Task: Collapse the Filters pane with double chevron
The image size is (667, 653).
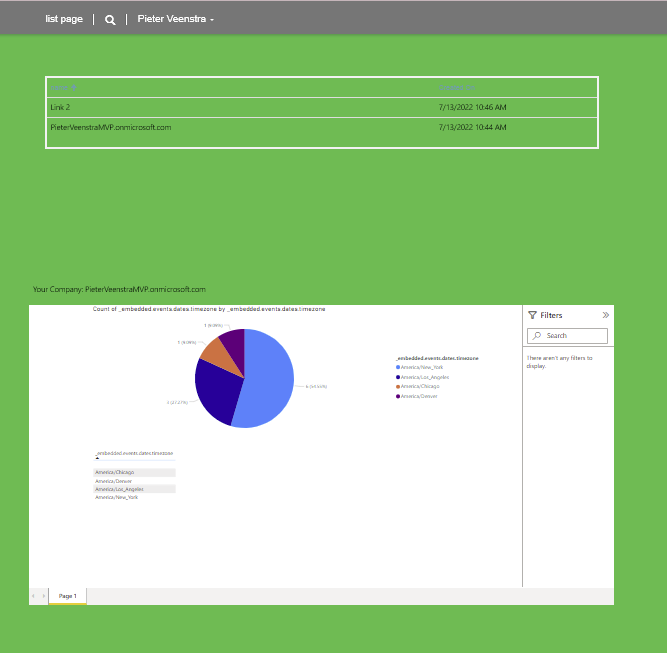Action: [606, 315]
